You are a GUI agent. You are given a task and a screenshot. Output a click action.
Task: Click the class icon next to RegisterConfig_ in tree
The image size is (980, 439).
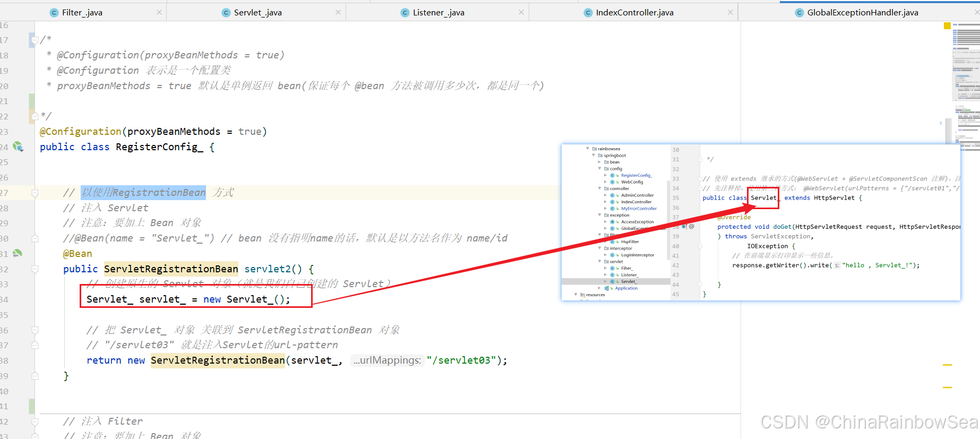[612, 175]
